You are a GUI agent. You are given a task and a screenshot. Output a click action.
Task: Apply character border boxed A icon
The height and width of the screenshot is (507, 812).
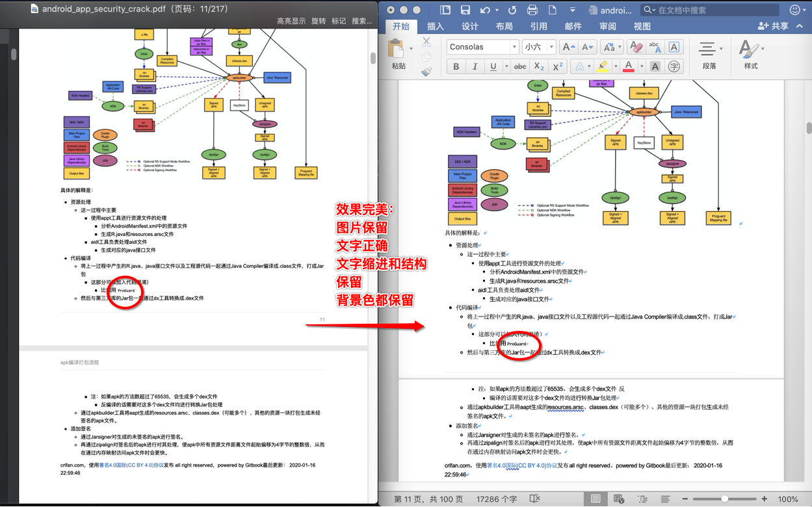click(674, 47)
